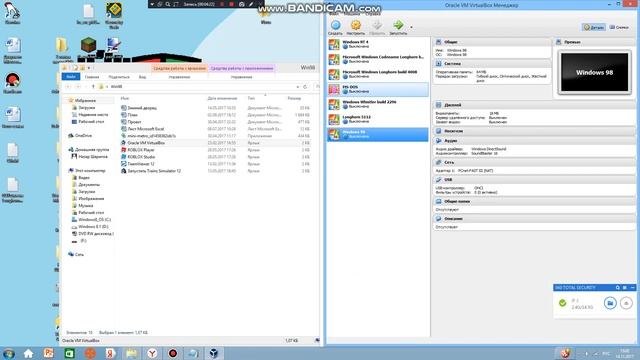Select the MS-DOS virtual machine

click(378, 89)
